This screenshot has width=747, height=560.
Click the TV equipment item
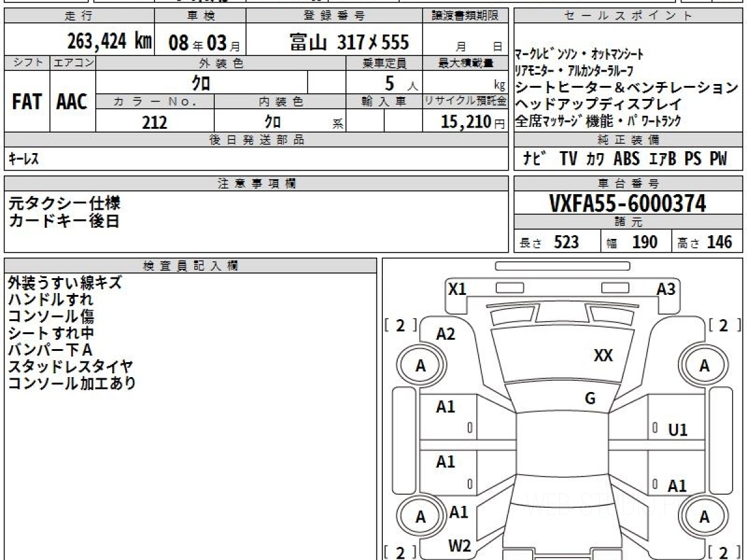[569, 159]
